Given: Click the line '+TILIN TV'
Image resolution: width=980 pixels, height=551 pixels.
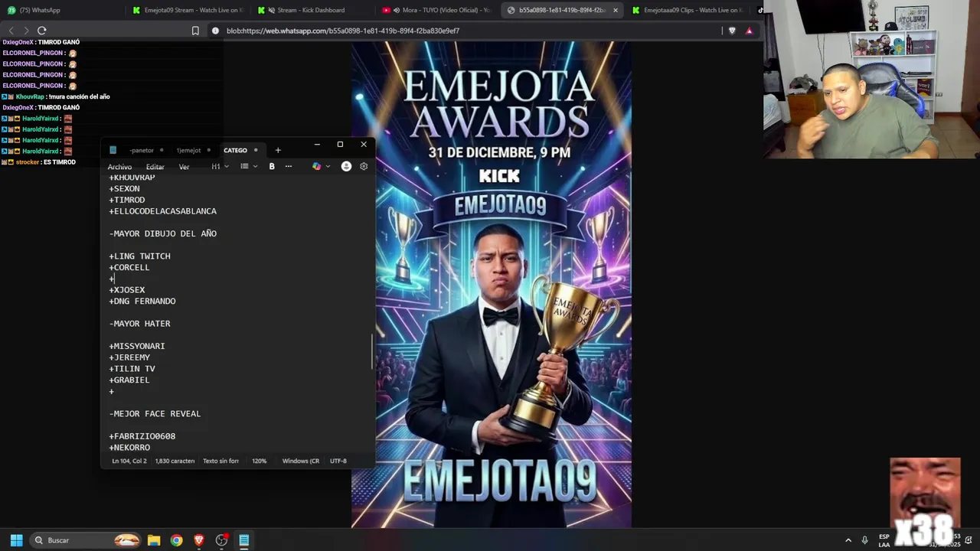Looking at the screenshot, I should pos(132,369).
